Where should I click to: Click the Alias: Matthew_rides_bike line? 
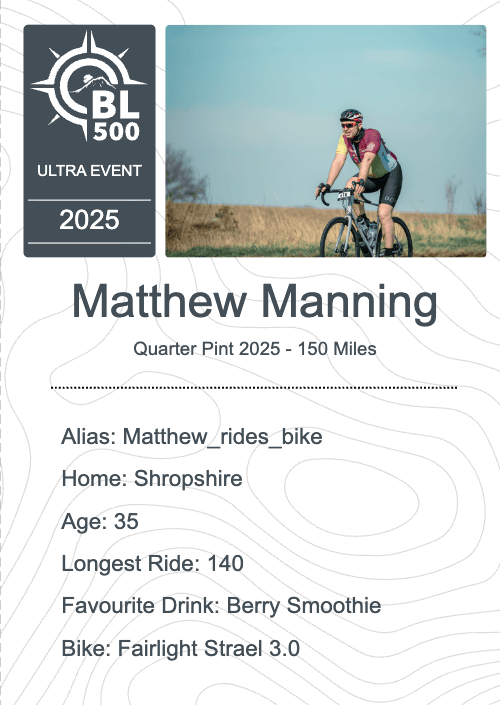click(x=192, y=437)
